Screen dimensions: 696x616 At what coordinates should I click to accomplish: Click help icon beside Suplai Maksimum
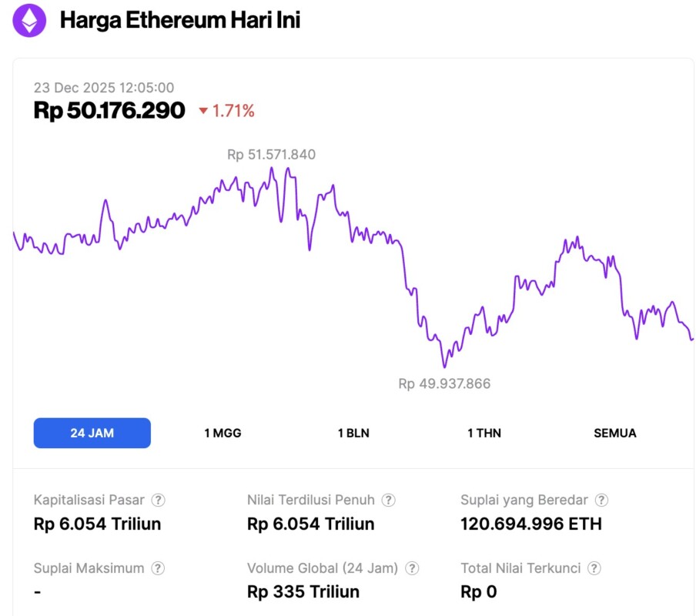[158, 568]
